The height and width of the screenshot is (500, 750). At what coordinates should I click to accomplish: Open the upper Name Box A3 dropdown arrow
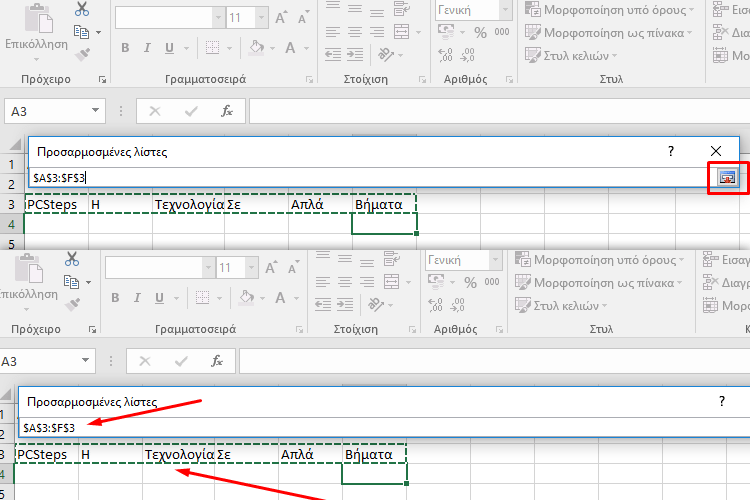click(x=95, y=111)
